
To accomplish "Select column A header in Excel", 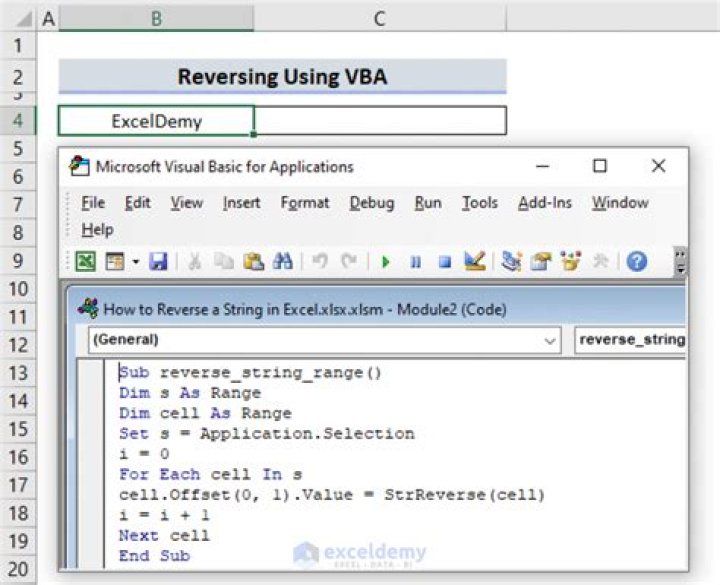I will 48,19.
